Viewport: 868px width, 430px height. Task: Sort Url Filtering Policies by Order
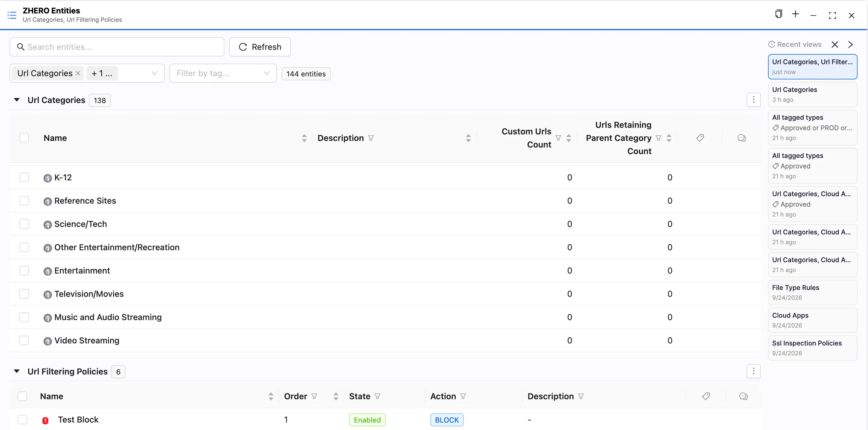(336, 396)
